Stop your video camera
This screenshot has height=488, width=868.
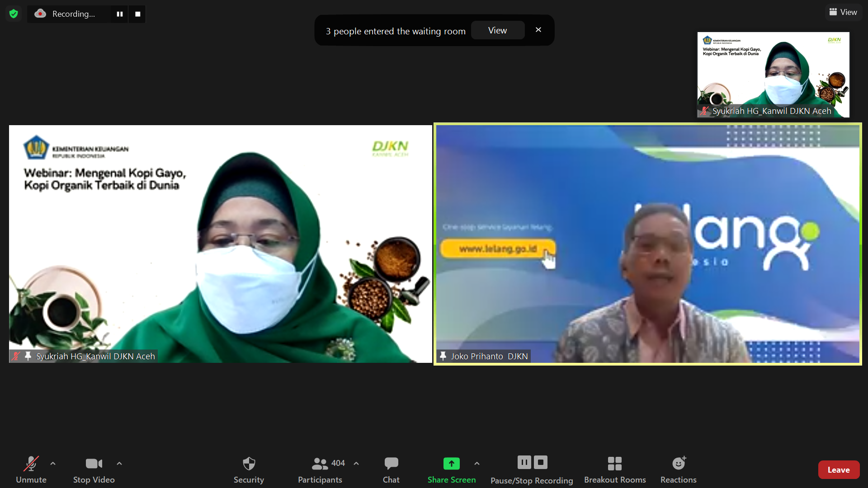click(94, 469)
